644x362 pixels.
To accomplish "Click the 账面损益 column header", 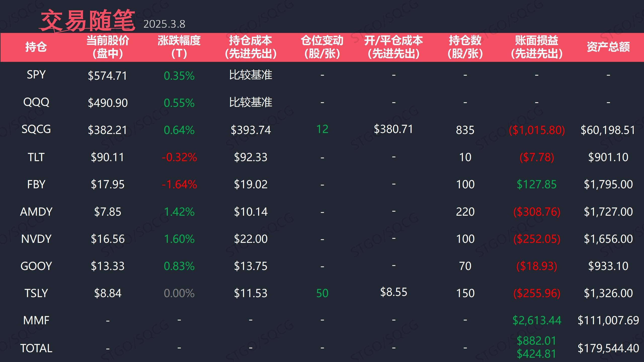I will point(537,47).
